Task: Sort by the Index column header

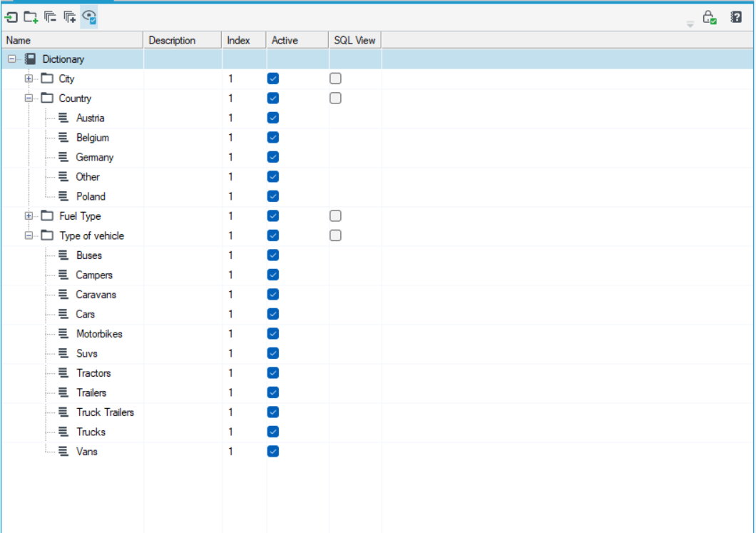Action: pyautogui.click(x=244, y=40)
